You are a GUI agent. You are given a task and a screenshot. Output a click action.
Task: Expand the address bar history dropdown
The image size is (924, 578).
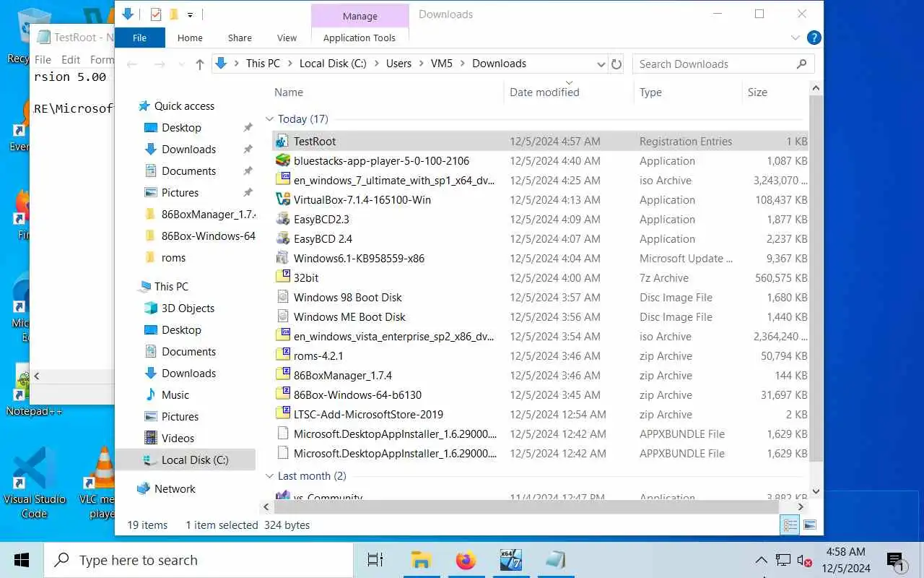(601, 64)
